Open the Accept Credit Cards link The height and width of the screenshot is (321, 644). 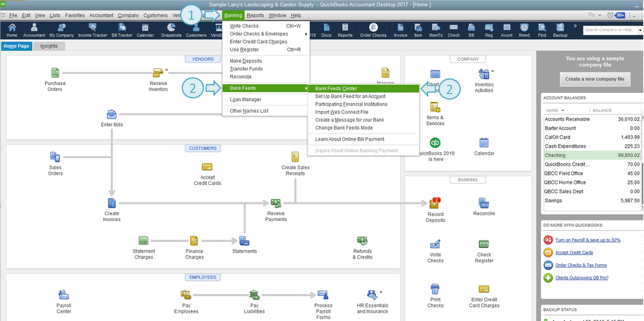click(x=574, y=253)
